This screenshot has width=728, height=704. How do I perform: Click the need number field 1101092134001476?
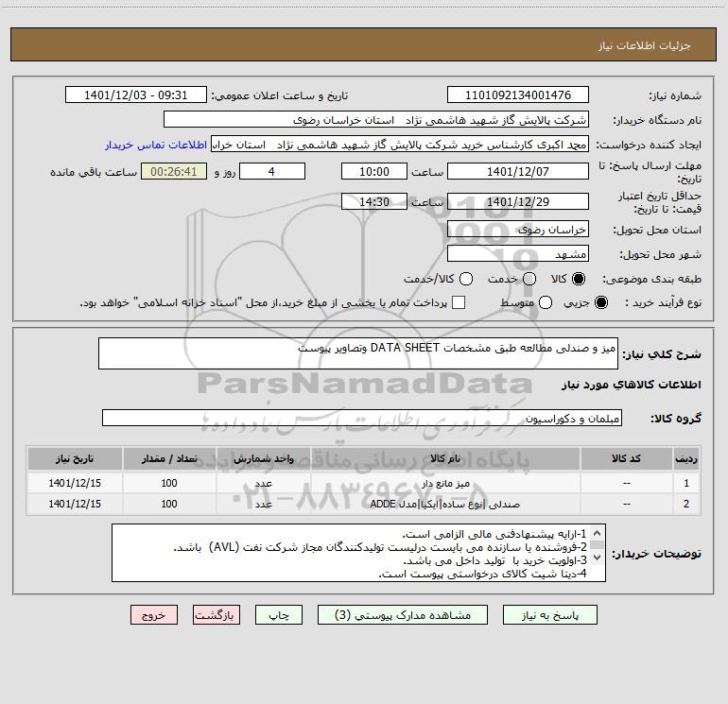518,94
